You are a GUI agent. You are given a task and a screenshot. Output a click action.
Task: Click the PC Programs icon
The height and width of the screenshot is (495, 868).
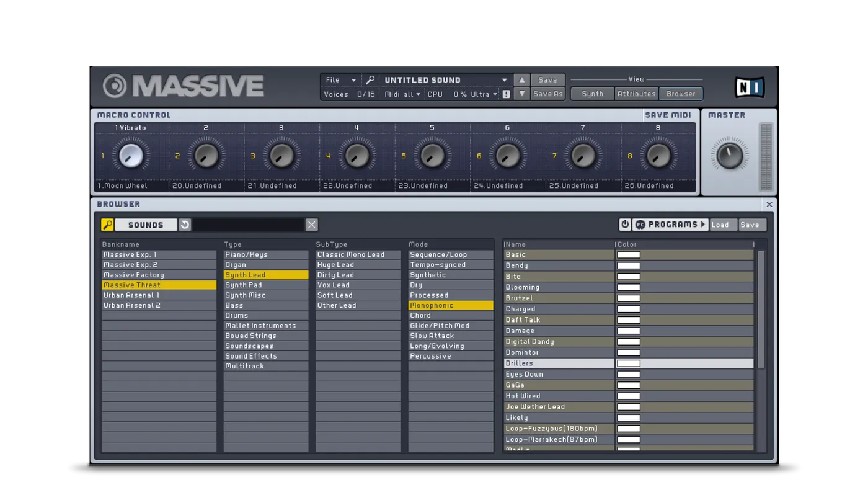coord(640,225)
